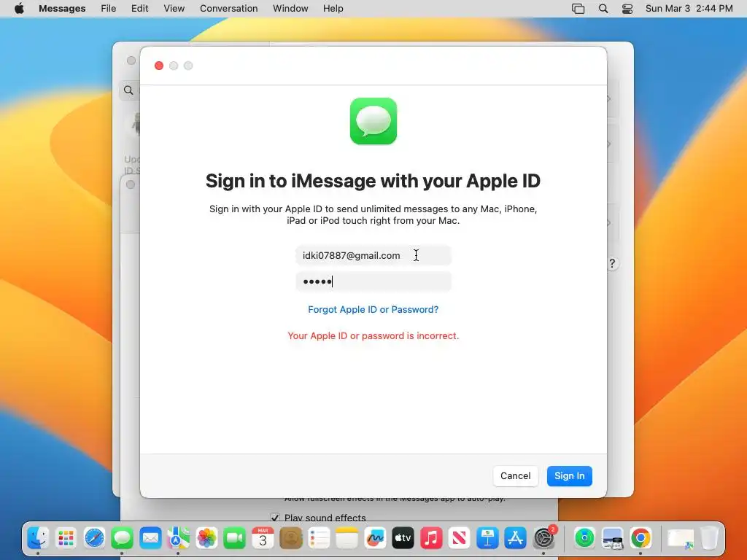This screenshot has width=747, height=560.
Task: Click the green Messages logo in dialog
Action: point(373,121)
